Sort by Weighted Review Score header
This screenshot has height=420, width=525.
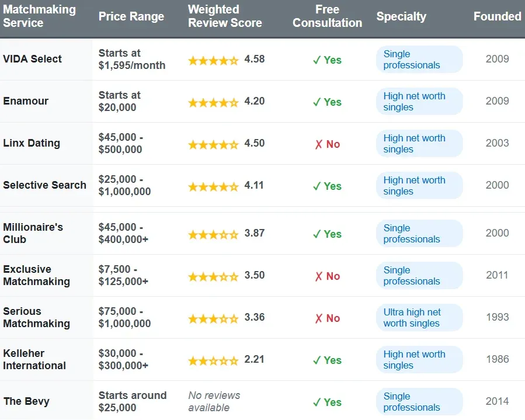(x=225, y=16)
